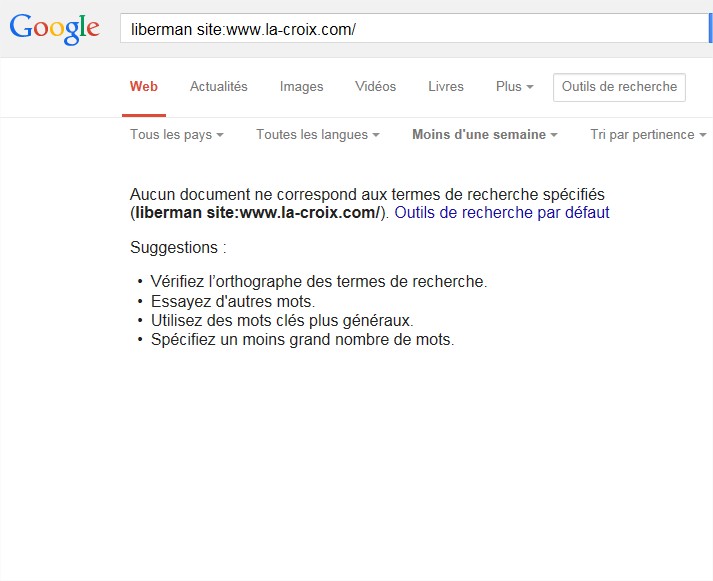
Task: Toggle the Outils de recherche button
Action: click(x=619, y=87)
